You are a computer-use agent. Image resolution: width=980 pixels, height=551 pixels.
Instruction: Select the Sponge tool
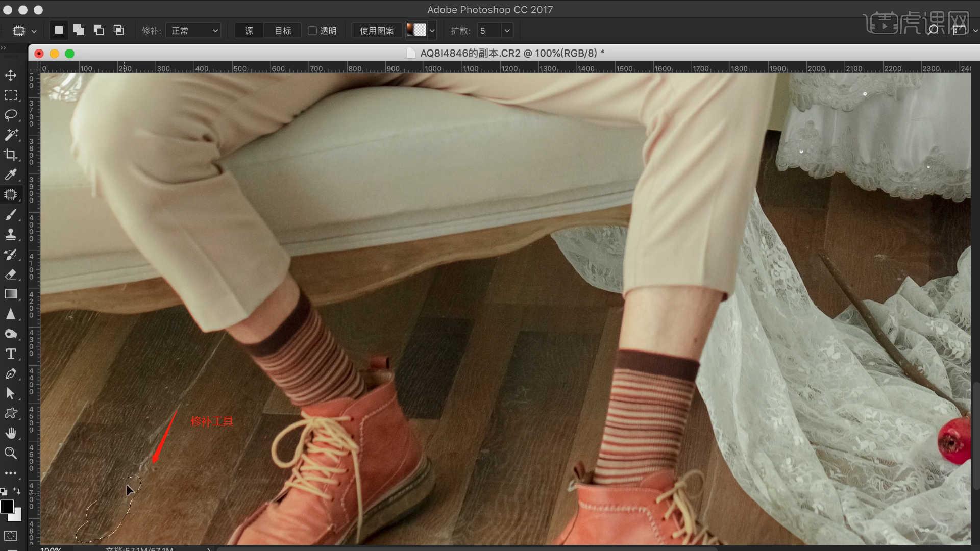(11, 334)
